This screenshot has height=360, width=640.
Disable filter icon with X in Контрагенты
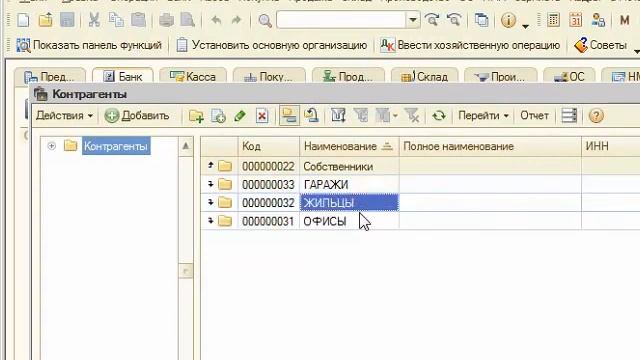[x=412, y=116]
